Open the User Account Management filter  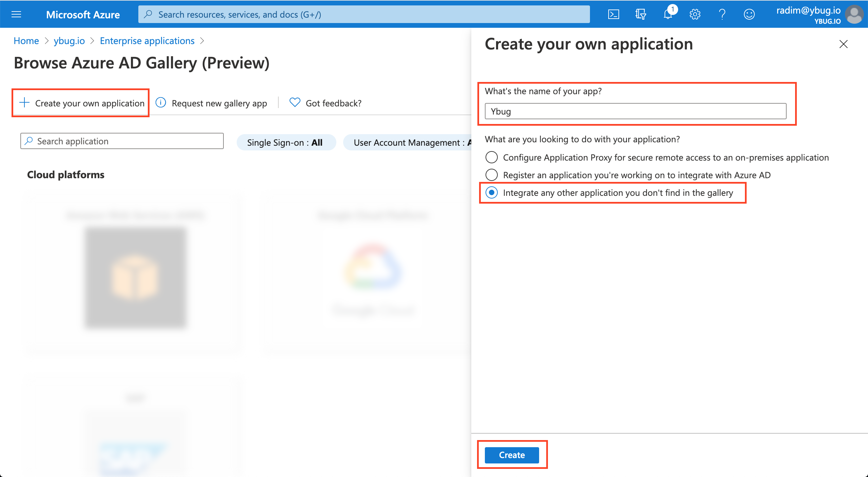407,142
